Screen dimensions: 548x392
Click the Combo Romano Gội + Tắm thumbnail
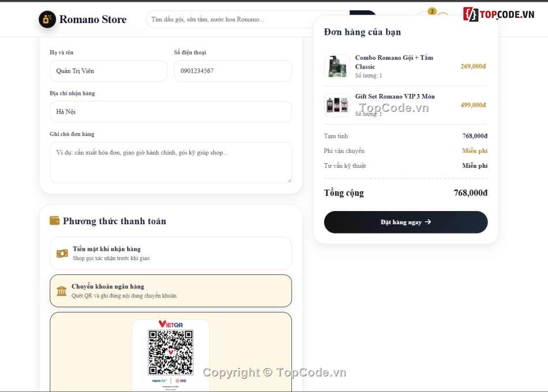pos(337,66)
